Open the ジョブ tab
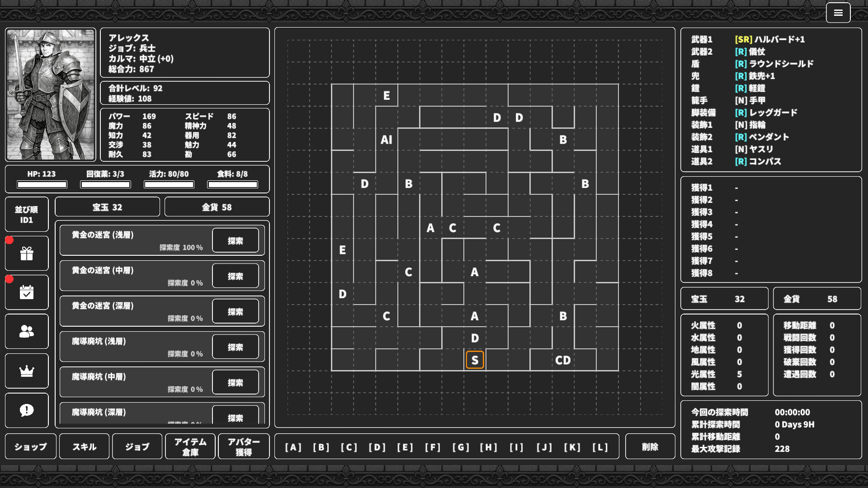868x488 pixels. pyautogui.click(x=137, y=446)
